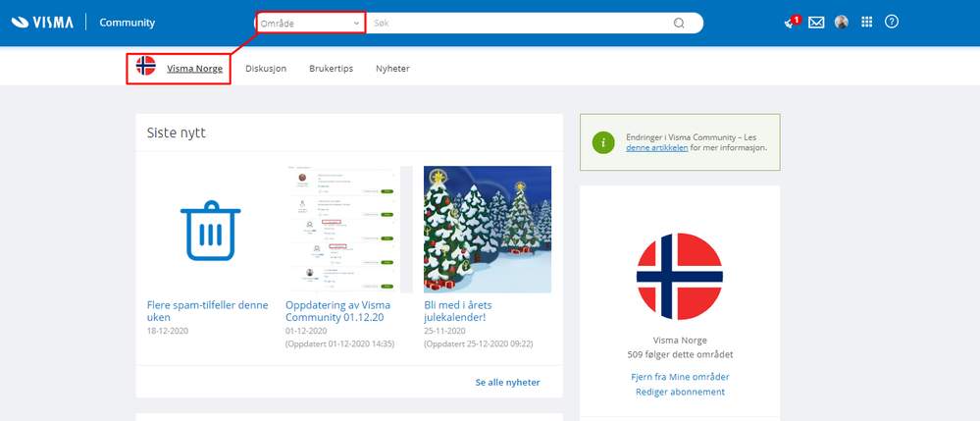Screen dimensions: 980x421
Task: Open 'Oppdatering av Visma Community 01.12.20' article
Action: coord(338,311)
